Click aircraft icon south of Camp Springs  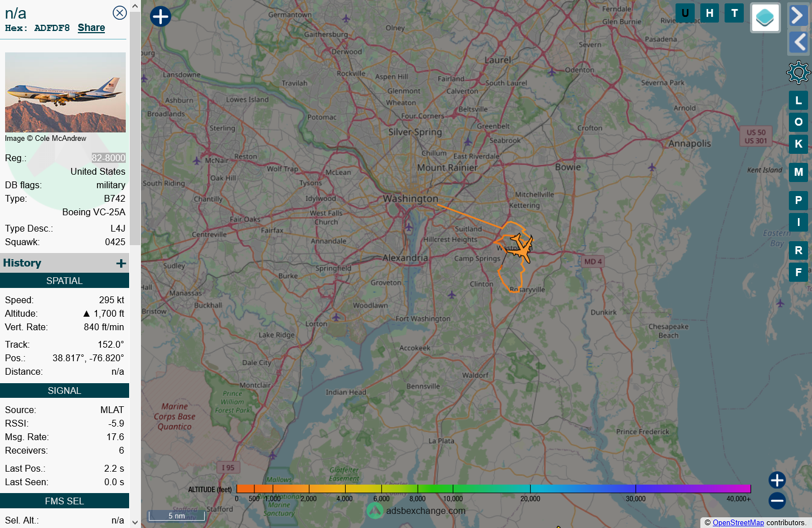click(452, 295)
